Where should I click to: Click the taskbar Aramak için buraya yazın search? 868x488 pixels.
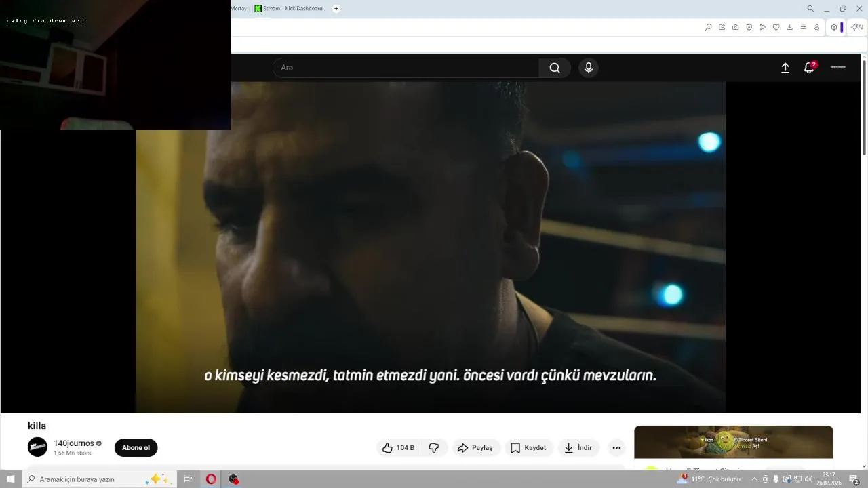(x=100, y=479)
